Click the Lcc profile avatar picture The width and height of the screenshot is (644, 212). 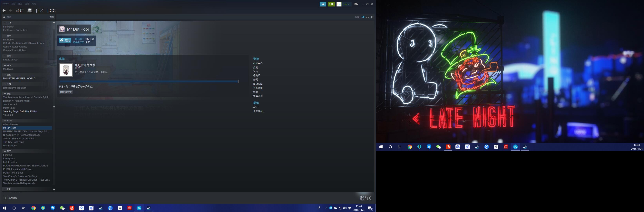[339, 4]
